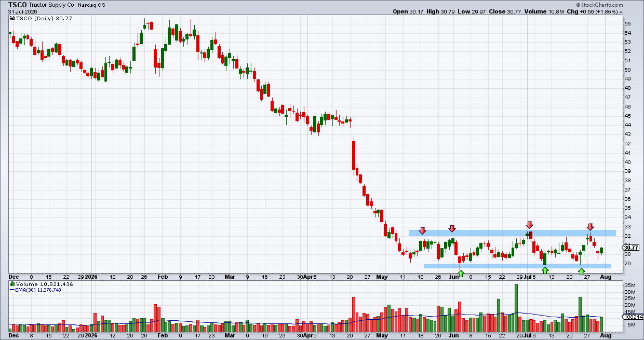644x340 pixels.
Task: Click the Volume 10.8M header value
Action: coord(545,11)
